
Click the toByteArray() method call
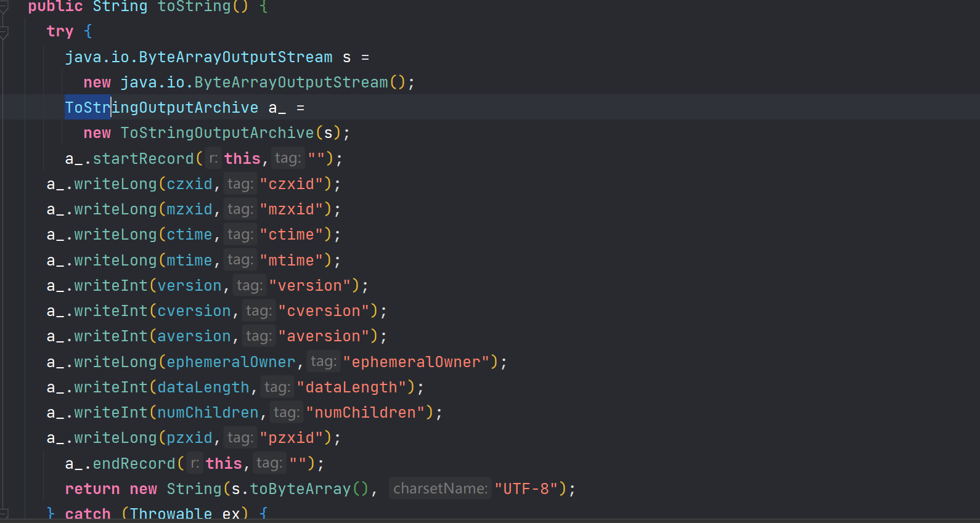[309, 489]
